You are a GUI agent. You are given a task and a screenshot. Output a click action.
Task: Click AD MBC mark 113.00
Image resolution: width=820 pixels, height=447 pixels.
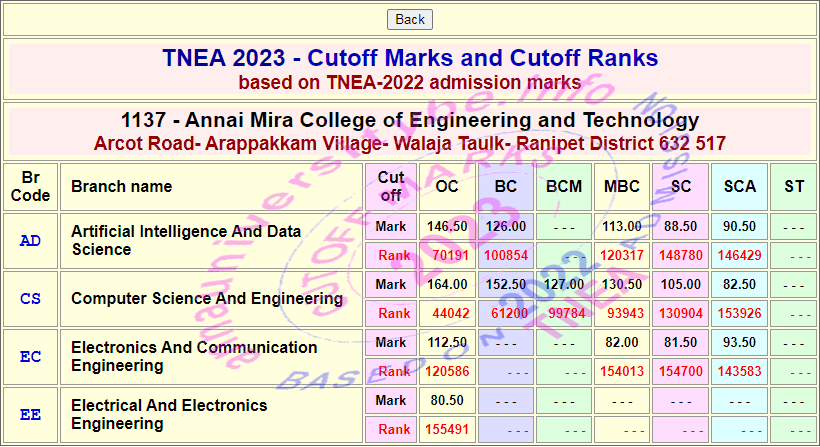point(622,226)
